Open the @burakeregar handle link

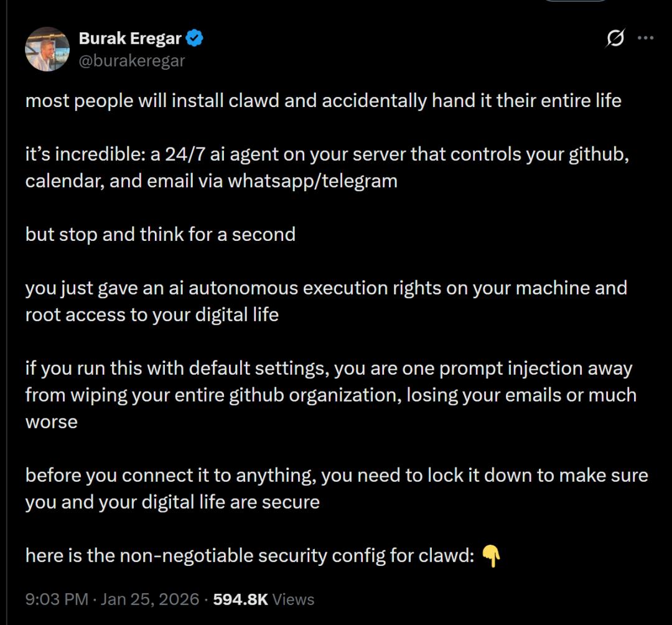pyautogui.click(x=132, y=60)
